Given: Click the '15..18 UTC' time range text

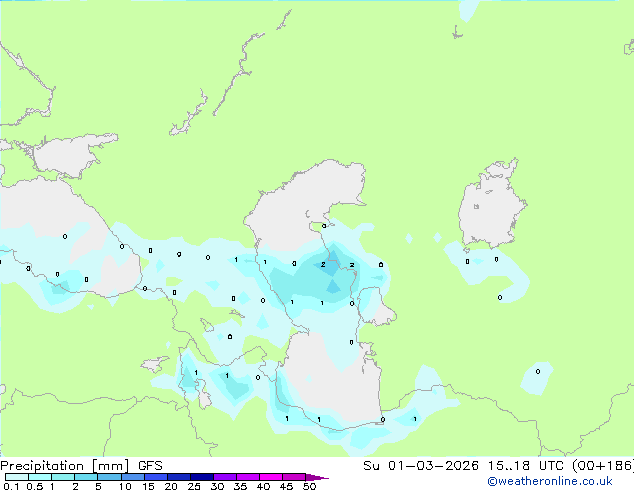Looking at the screenshot, I should pyautogui.click(x=525, y=466).
